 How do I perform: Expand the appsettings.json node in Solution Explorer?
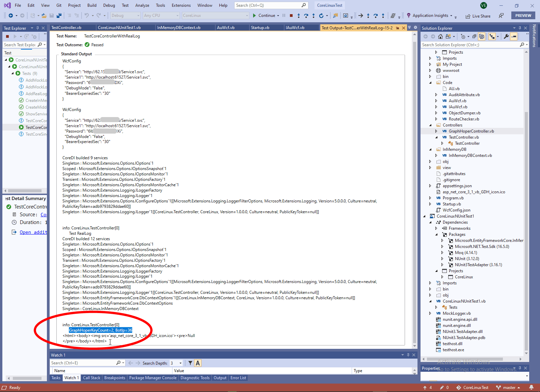[430, 186]
